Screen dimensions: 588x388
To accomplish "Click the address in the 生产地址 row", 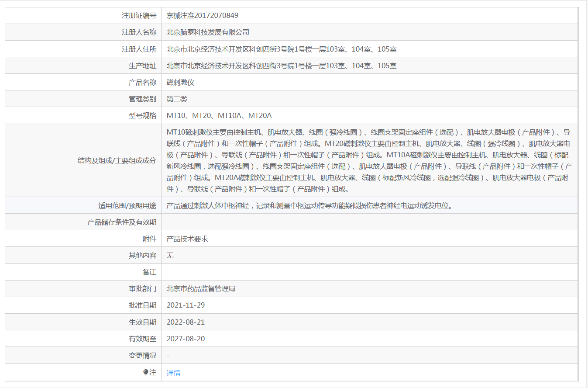I will (x=282, y=66).
